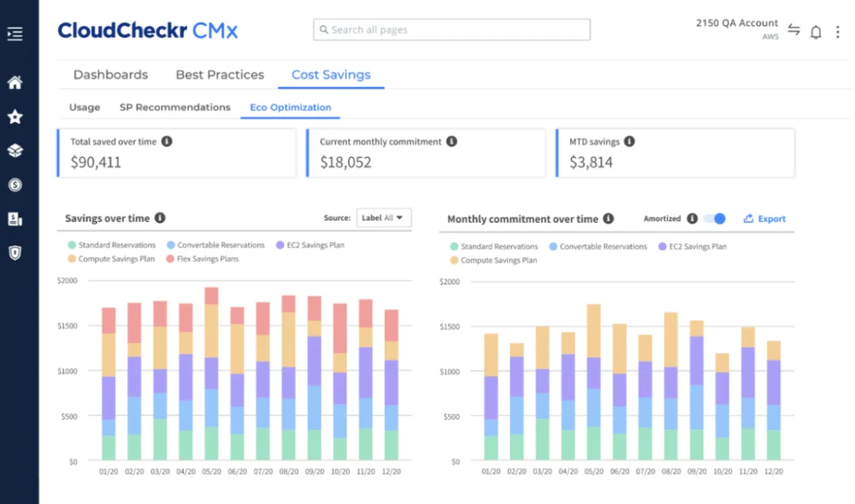Switch to SP Recommendations sub-tab

[x=175, y=108]
